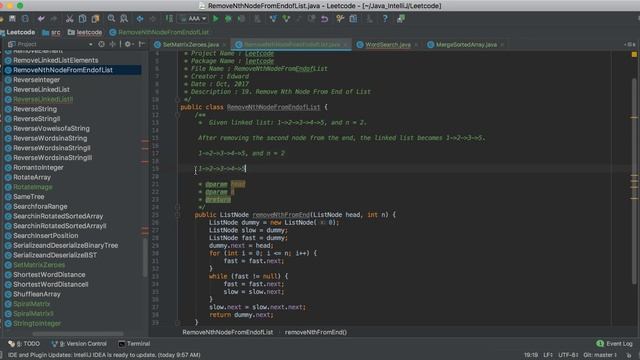Click the Replace icon in toolbar
640x360 pixels.
[124, 19]
